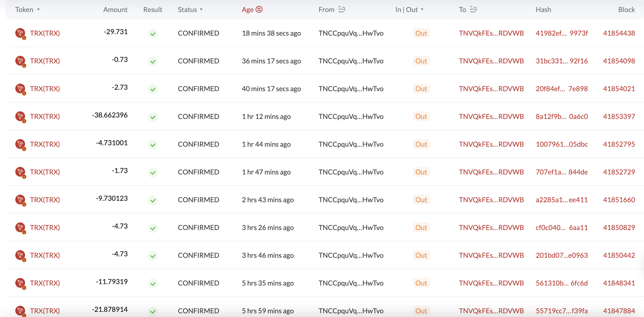Open the To address filter icon
Screen dimensions: 644x317
[473, 10]
